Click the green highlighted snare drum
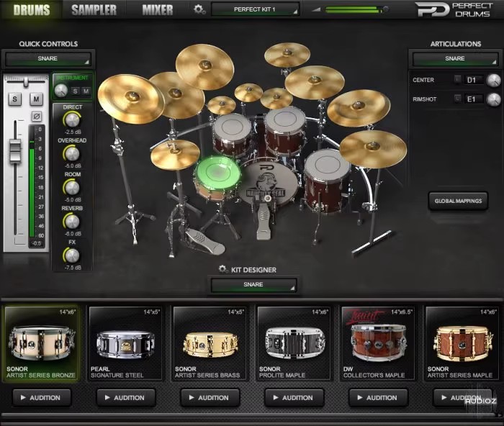This screenshot has width=504, height=426. pos(217,173)
